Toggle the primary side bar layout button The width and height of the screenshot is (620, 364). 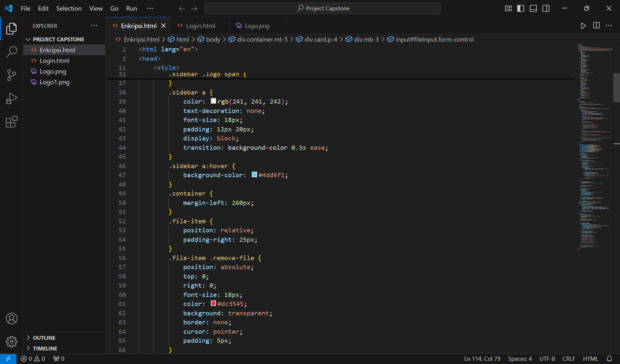[x=521, y=8]
